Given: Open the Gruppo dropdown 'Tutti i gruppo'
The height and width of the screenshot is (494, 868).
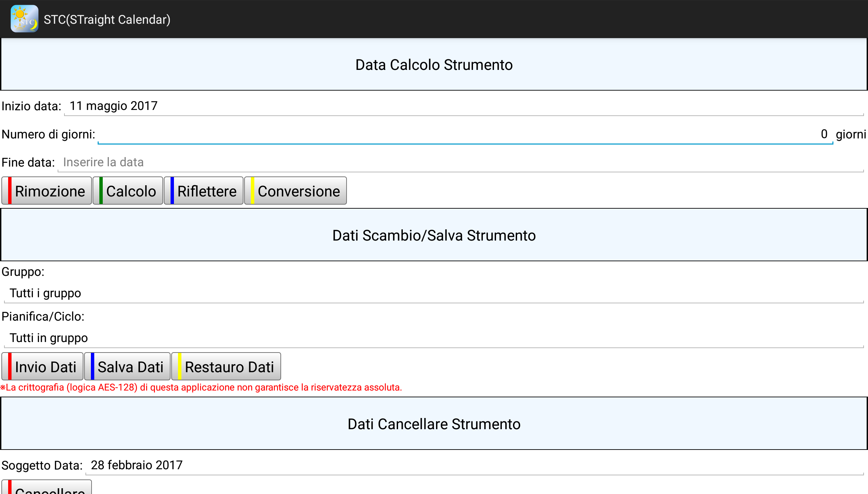Looking at the screenshot, I should click(433, 293).
